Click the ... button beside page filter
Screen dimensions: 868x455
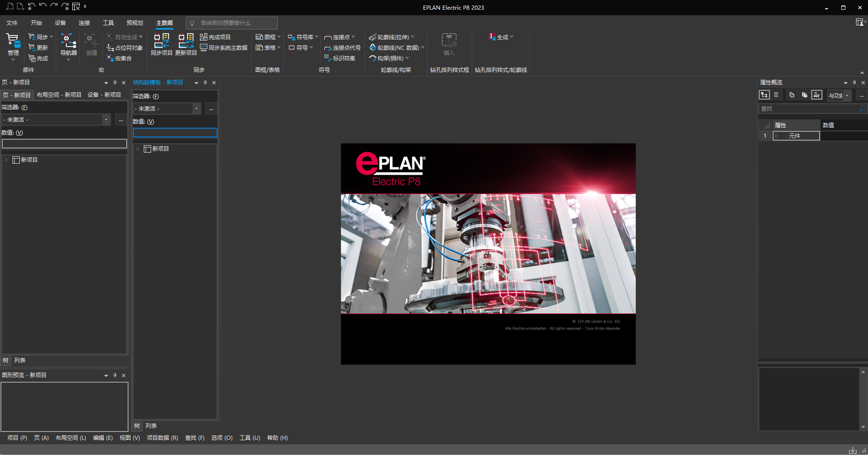(121, 120)
